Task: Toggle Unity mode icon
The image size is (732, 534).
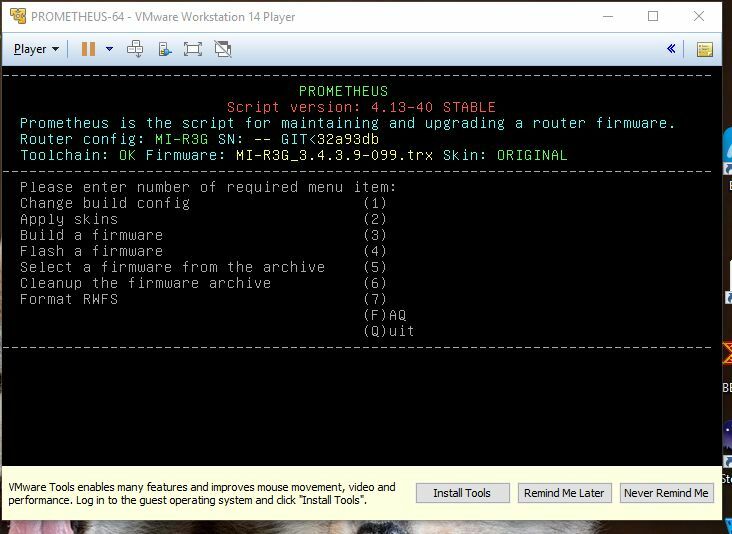Action: pos(223,49)
